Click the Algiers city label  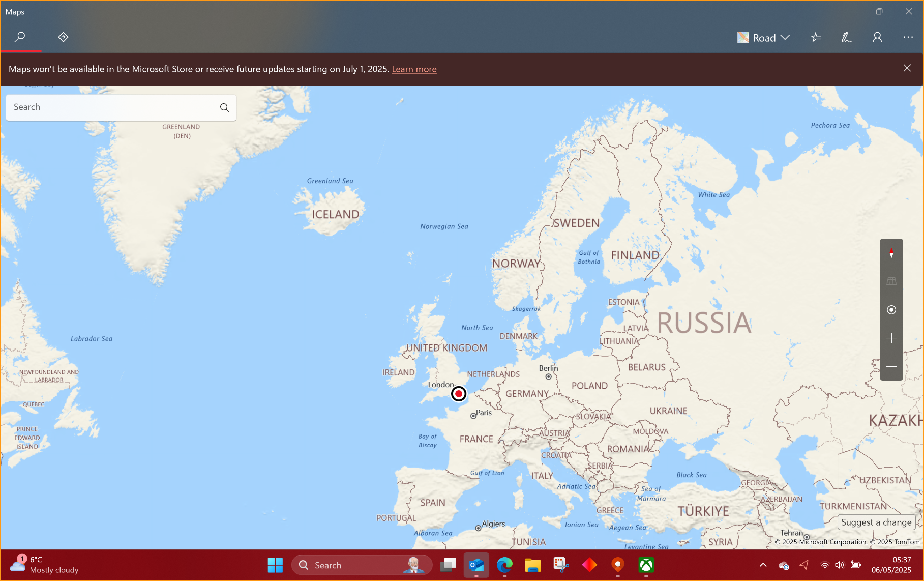coord(493,524)
